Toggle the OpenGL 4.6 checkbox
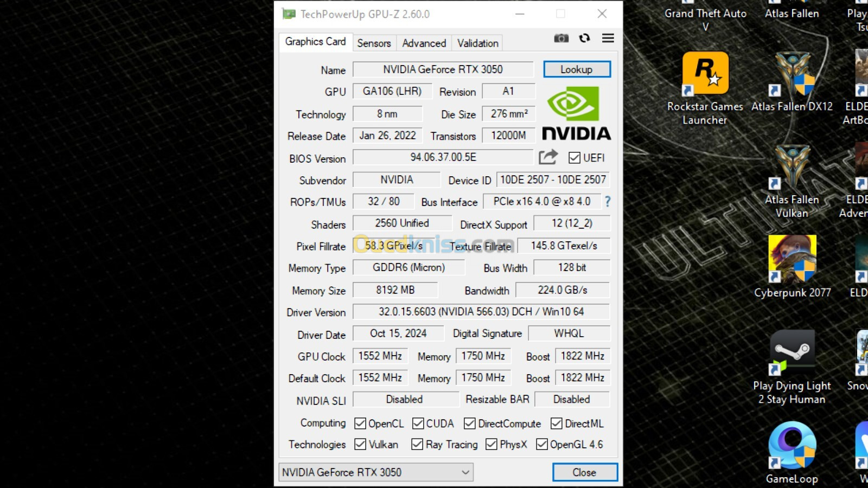Screen dimensions: 868x488 (x=542, y=445)
